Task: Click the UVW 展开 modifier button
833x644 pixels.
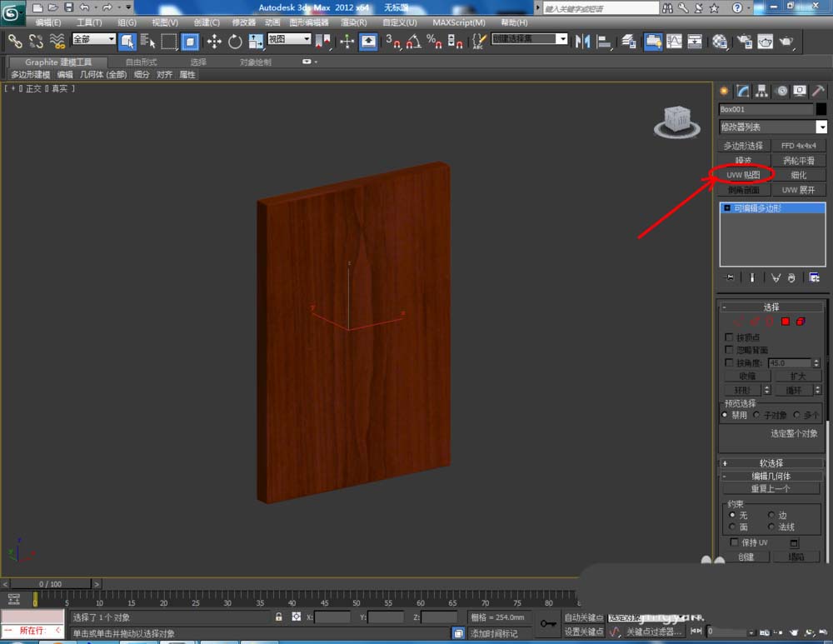Action: (x=799, y=190)
